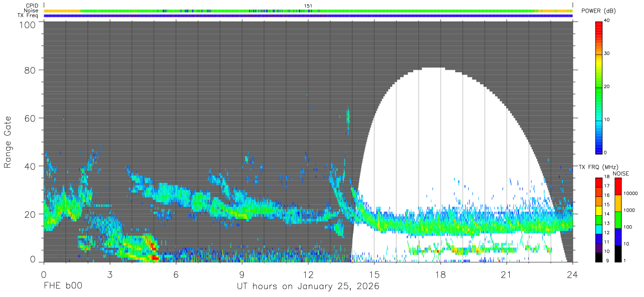Viewport: 644px width, 297px height.
Task: Click the 60 range gate tick label
Action: click(x=30, y=118)
